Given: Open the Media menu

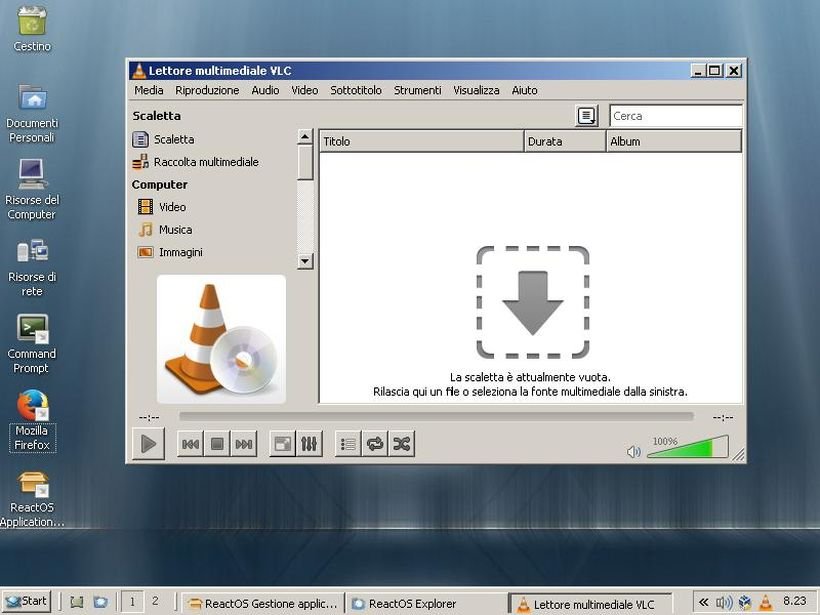Looking at the screenshot, I should (x=149, y=90).
